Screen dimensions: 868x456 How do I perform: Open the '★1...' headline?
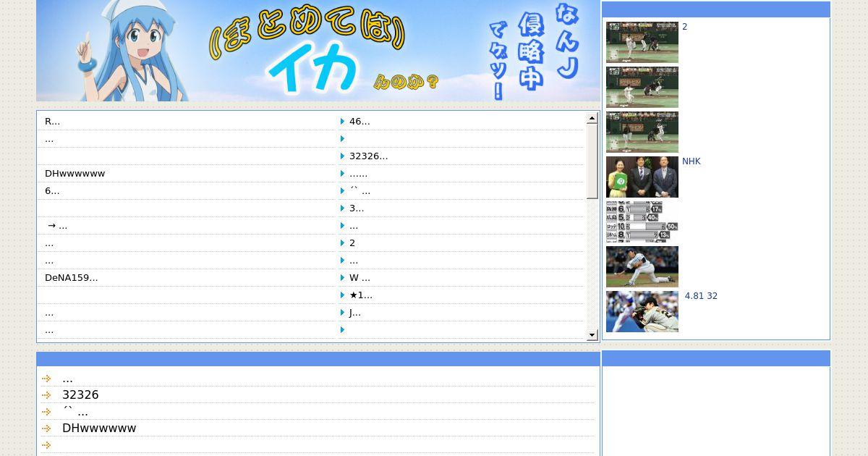pyautogui.click(x=361, y=295)
